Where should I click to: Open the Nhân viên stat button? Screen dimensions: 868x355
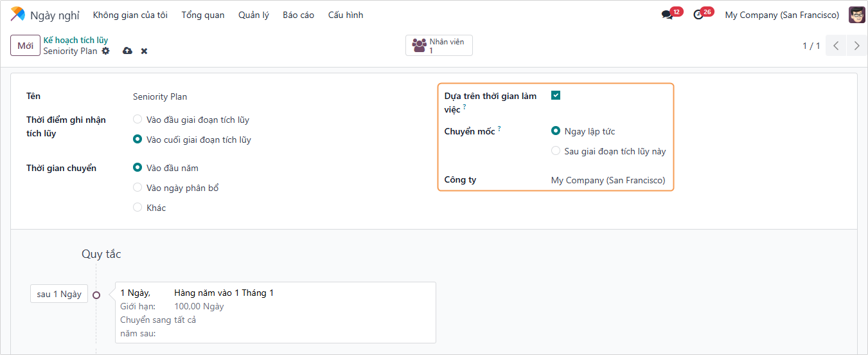[439, 46]
